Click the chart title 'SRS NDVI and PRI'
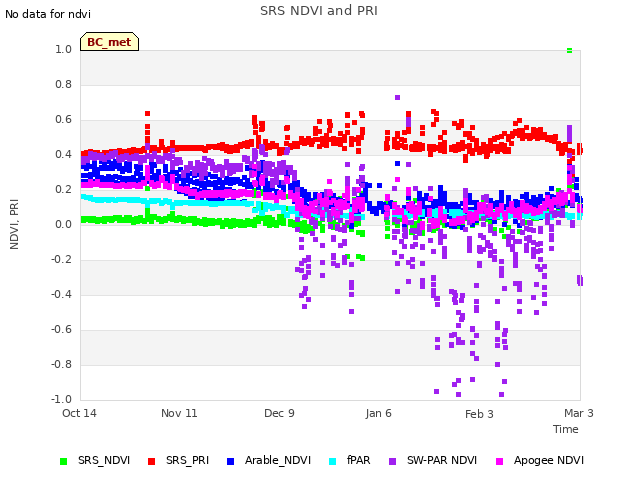This screenshot has height=480, width=640. click(x=319, y=11)
